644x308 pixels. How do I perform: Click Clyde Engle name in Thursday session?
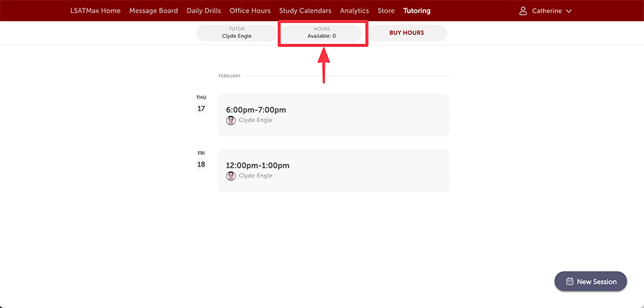pyautogui.click(x=256, y=120)
